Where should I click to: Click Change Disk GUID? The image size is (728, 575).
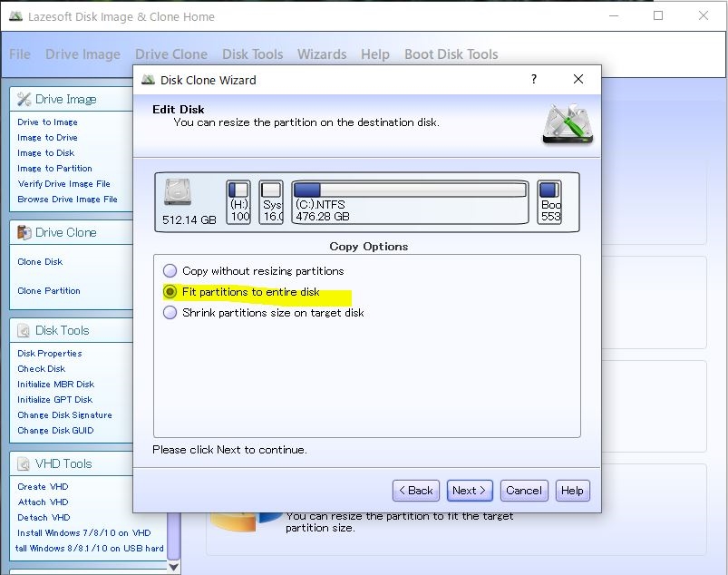pos(55,431)
